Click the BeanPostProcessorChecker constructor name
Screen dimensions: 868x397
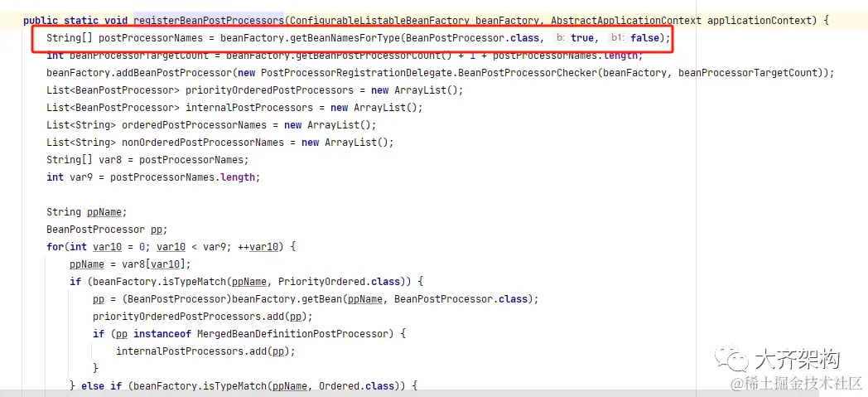pos(528,73)
